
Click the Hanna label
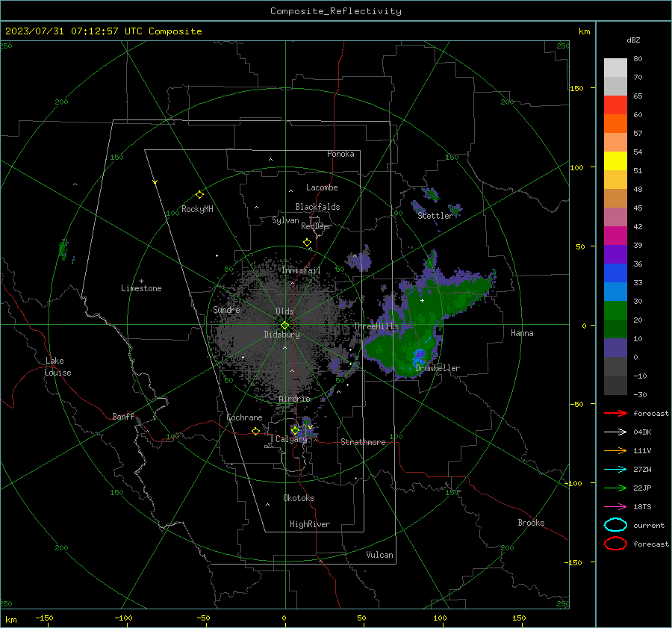522,333
